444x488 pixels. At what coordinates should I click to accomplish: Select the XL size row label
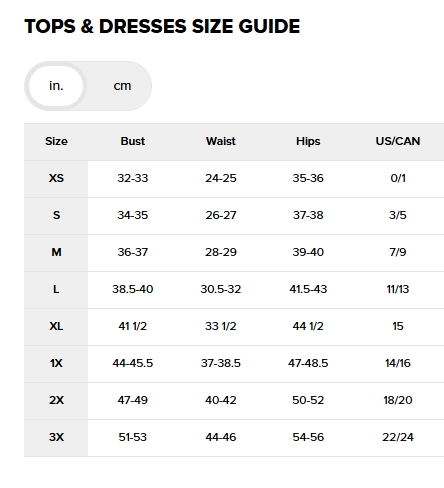pyautogui.click(x=56, y=326)
